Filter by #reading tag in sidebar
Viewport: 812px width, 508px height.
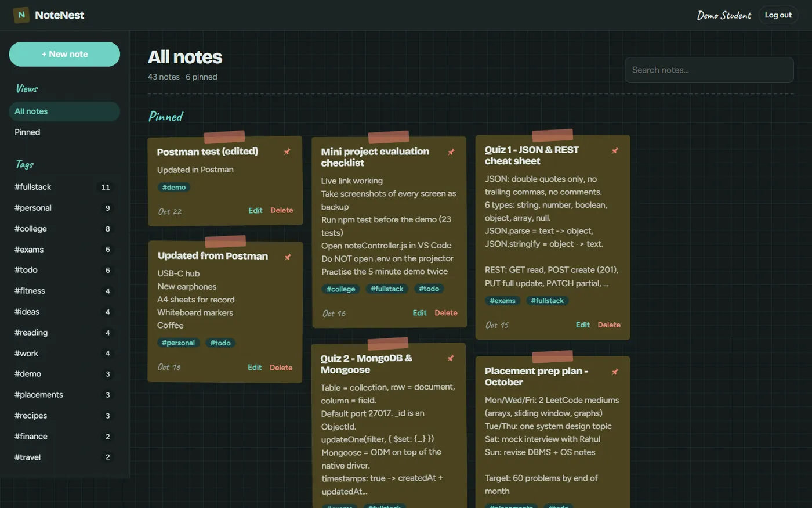click(x=64, y=333)
